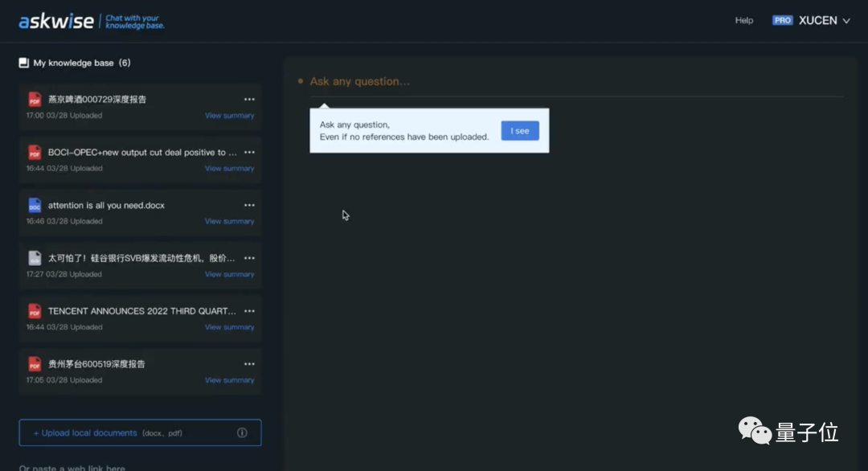The height and width of the screenshot is (471, 868).
Task: Click the PDF icon for 贵州茅台600519深度报告
Action: 35,364
